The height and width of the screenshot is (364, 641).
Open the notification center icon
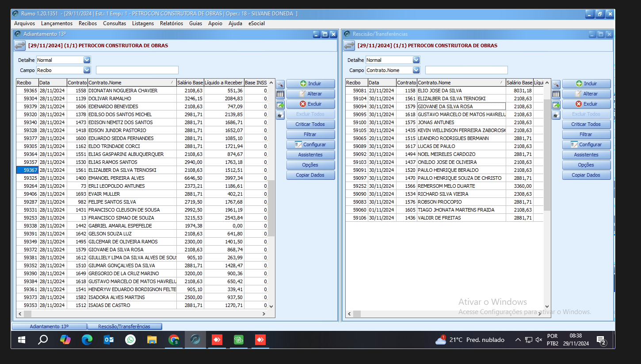(601, 340)
